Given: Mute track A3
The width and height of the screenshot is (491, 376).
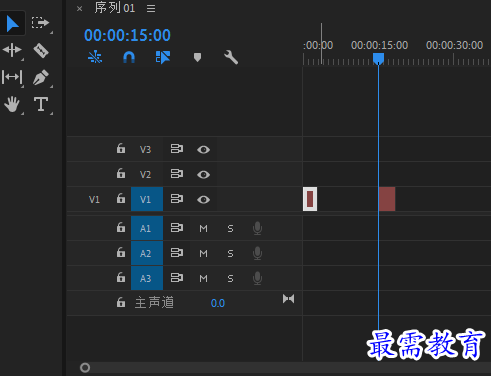Looking at the screenshot, I should 203,279.
